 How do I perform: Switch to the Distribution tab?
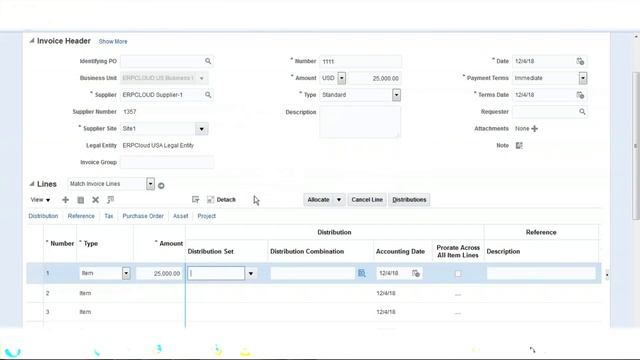pyautogui.click(x=43, y=216)
